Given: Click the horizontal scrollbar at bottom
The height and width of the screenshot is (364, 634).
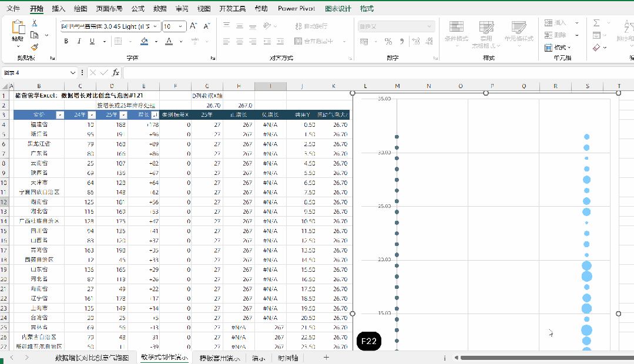Looking at the screenshot, I should click(x=546, y=358).
